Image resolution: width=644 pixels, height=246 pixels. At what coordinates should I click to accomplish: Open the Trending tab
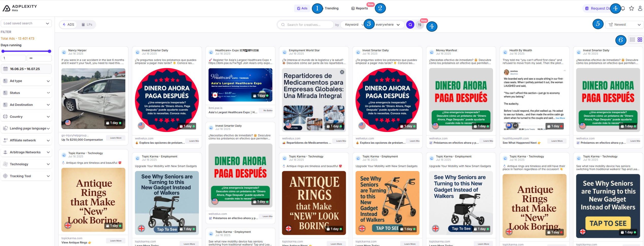point(331,8)
